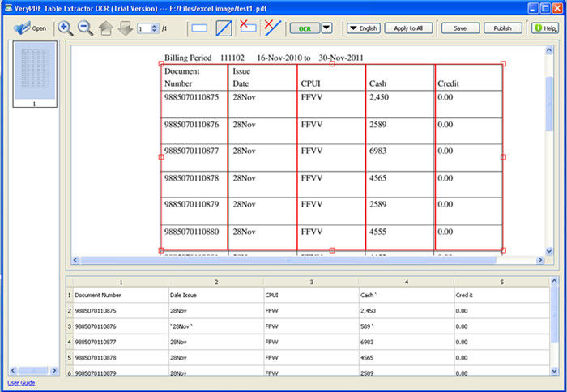
Task: Go to next page with down arrow
Action: [x=125, y=28]
